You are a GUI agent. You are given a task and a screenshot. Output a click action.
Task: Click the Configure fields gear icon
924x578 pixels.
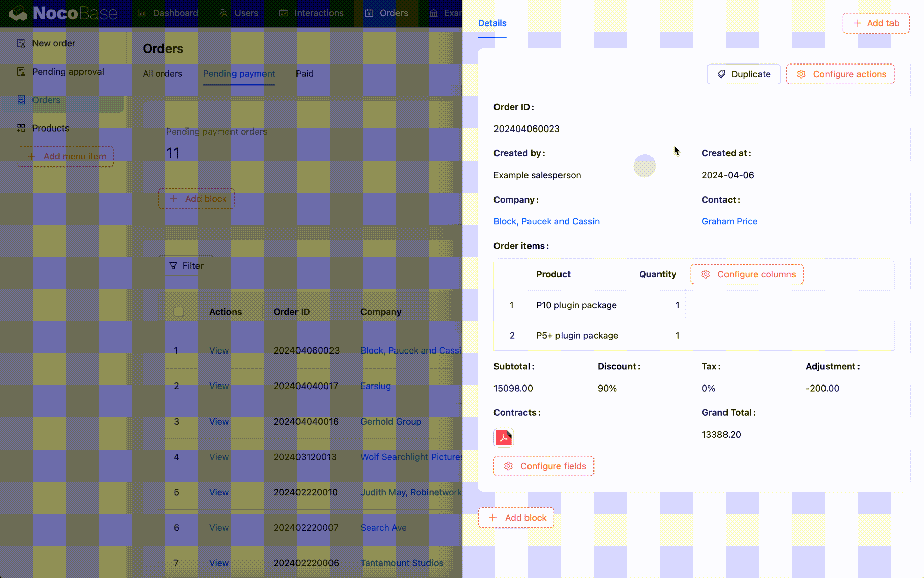pyautogui.click(x=508, y=466)
